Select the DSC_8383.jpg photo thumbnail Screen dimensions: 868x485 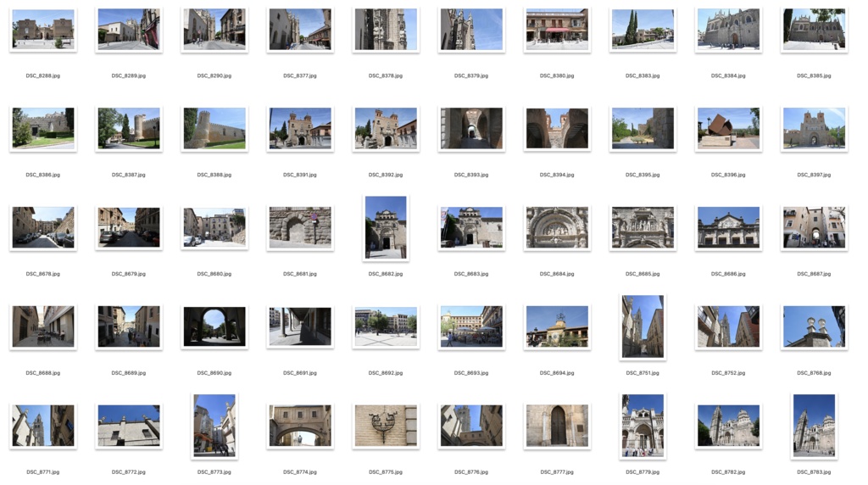click(643, 30)
